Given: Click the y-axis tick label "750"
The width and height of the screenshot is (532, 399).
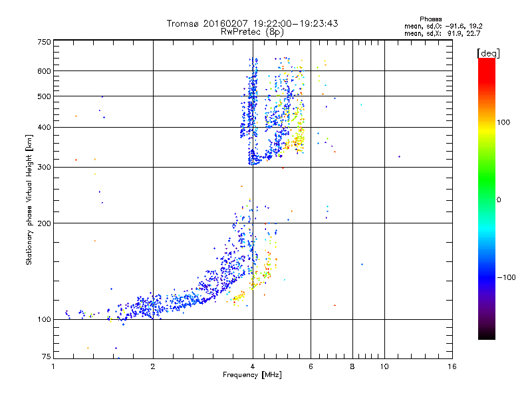Looking at the screenshot, I should pos(44,42).
